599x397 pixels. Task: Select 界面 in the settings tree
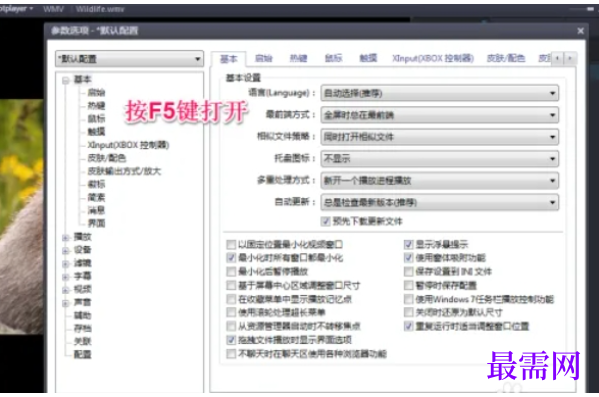click(96, 223)
